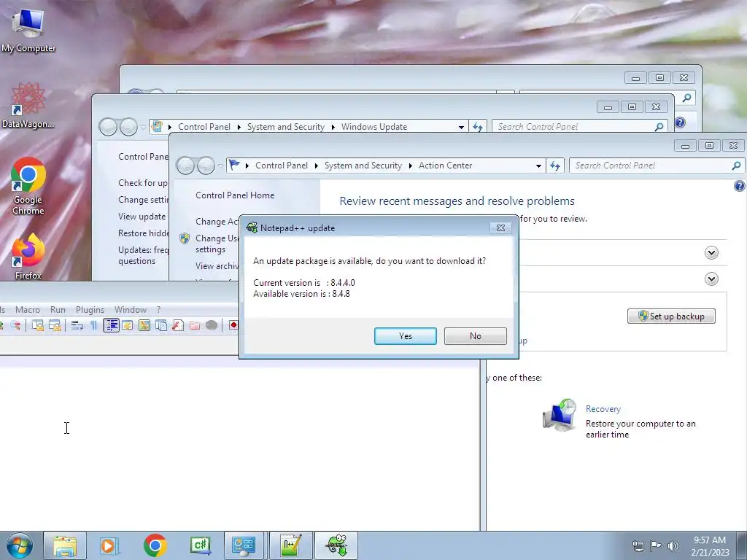Open the document map toolbar icon

pyautogui.click(x=144, y=325)
